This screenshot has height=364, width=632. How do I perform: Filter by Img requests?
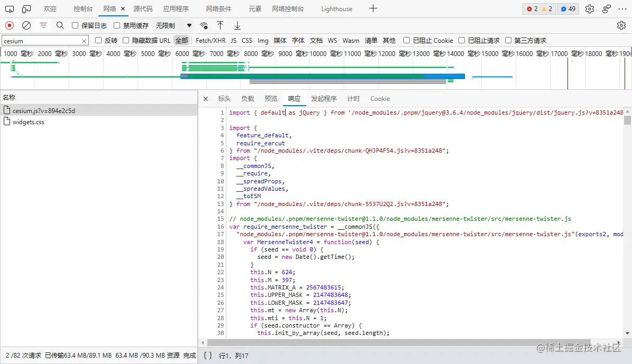coord(263,40)
